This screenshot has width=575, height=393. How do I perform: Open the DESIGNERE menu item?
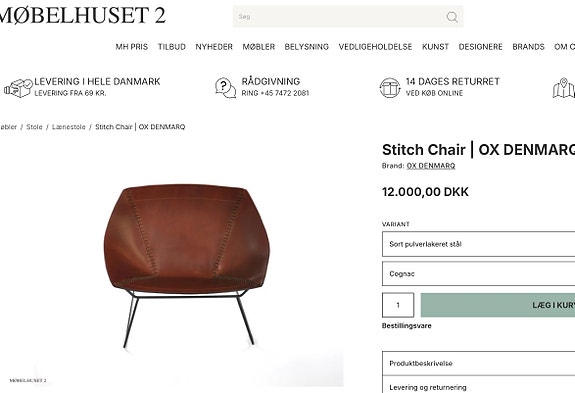480,47
